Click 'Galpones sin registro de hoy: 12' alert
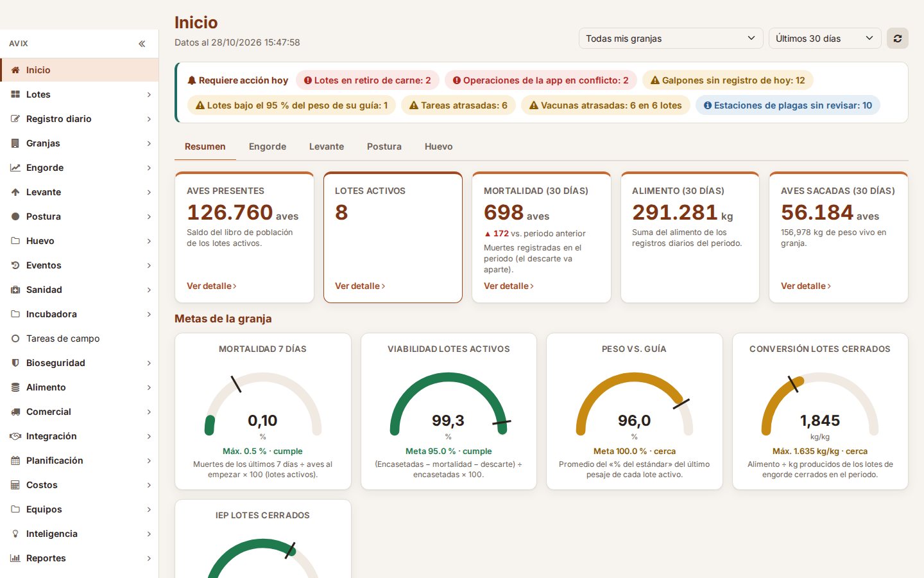This screenshot has width=924, height=578. (728, 80)
